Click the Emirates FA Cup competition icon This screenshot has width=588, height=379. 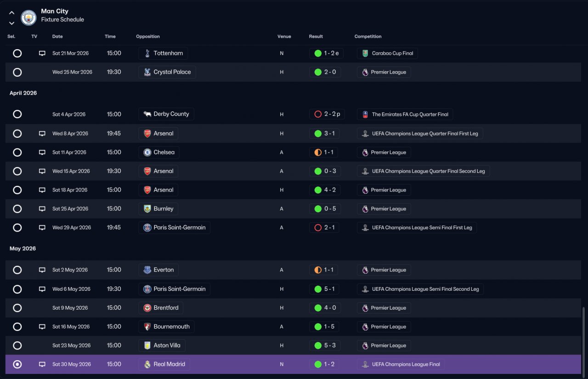[365, 114]
